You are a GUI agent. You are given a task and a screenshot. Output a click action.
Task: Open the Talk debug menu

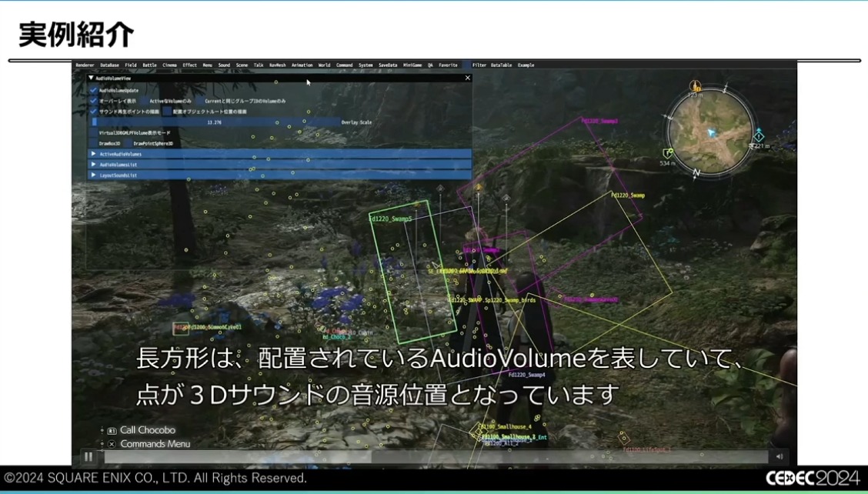tap(259, 65)
